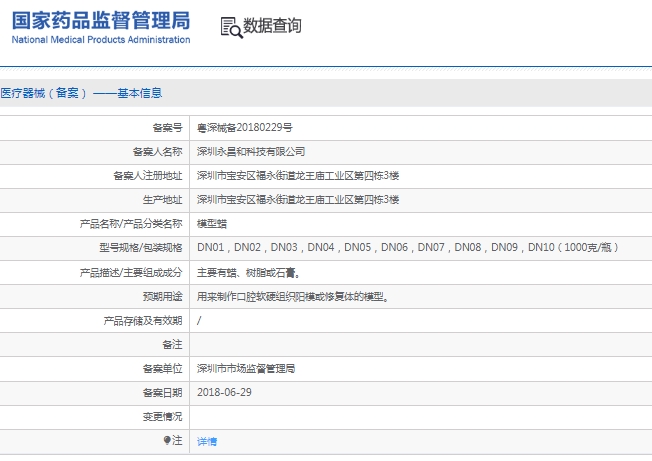Click the address value in the 生产地址 row

pos(298,200)
